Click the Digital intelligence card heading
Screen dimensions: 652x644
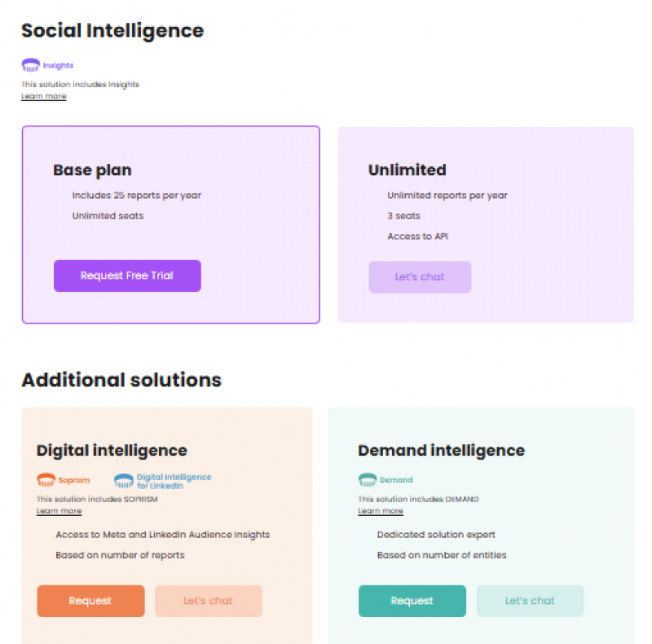tap(112, 451)
